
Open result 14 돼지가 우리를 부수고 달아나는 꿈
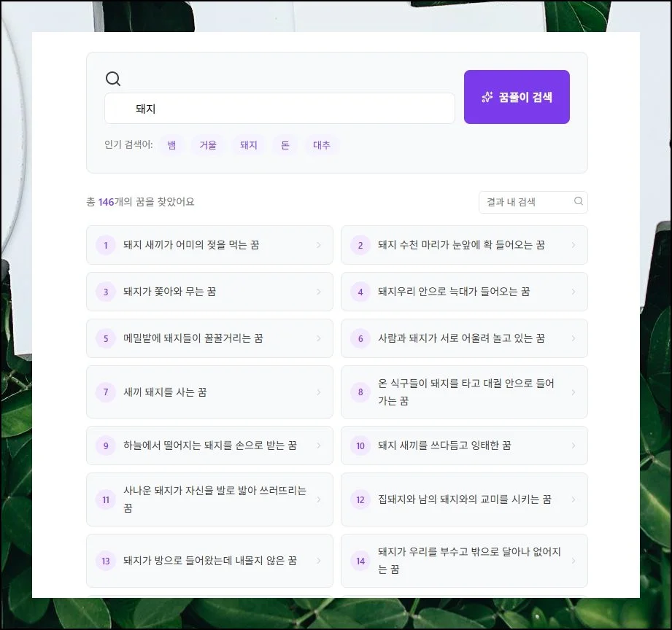pos(464,561)
